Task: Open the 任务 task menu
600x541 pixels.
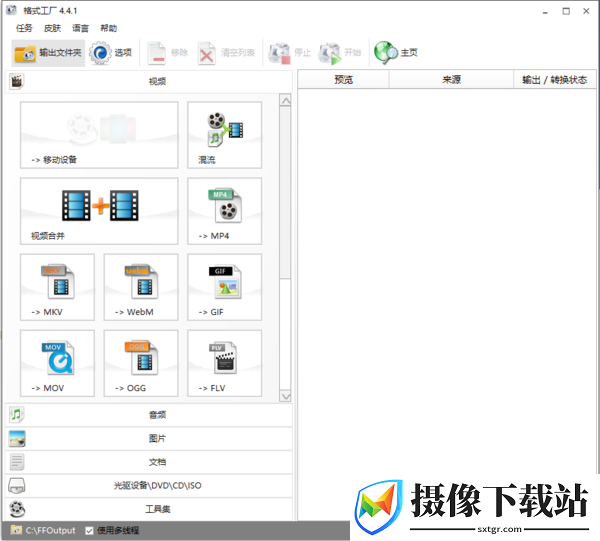Action: 24,28
